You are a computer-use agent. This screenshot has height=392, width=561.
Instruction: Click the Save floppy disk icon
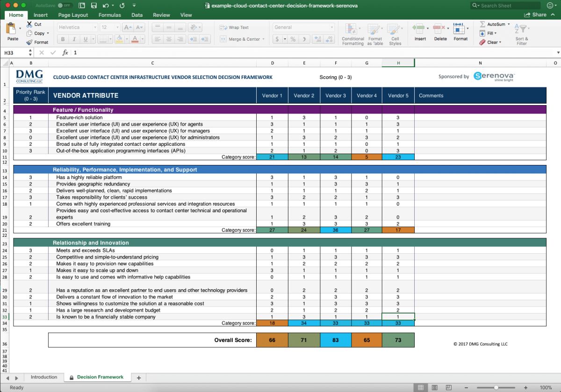tap(93, 6)
